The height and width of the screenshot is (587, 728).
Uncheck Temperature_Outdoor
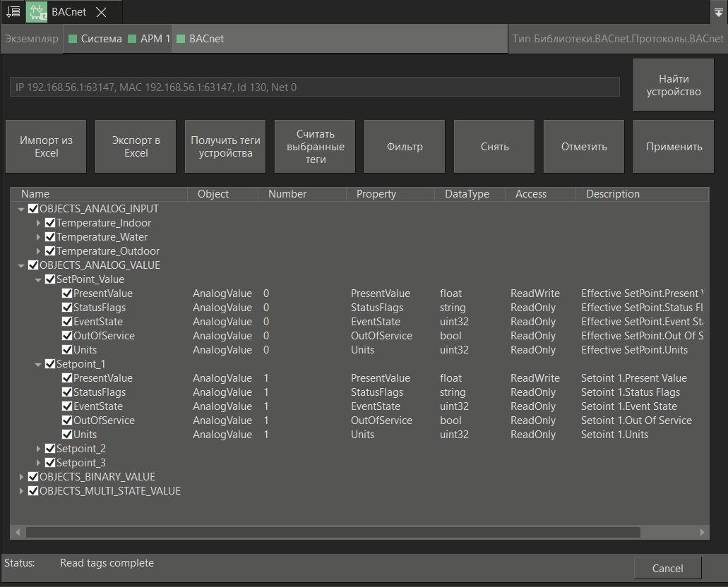click(50, 250)
